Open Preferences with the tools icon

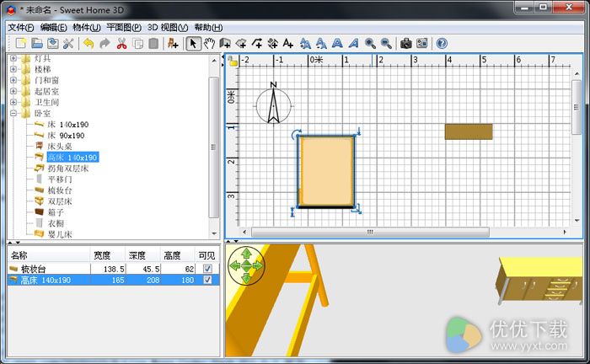[x=68, y=44]
